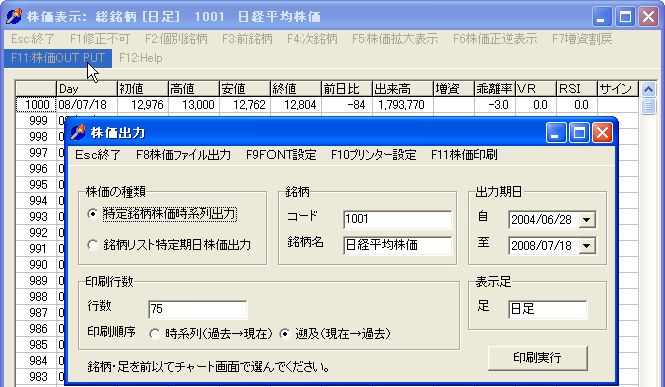
Task: Click high price cell 13,000
Action: point(194,105)
